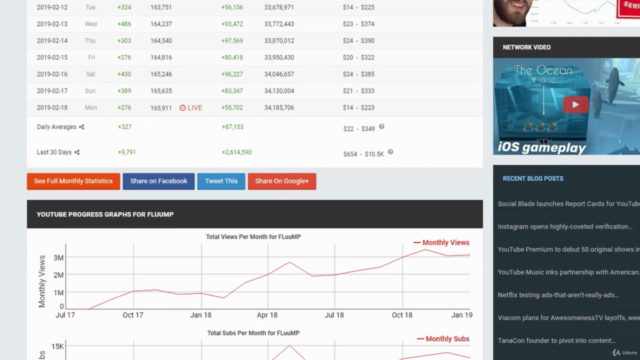This screenshot has width=640, height=360.
Task: Play the Network Video with the red play icon
Action: tap(576, 105)
